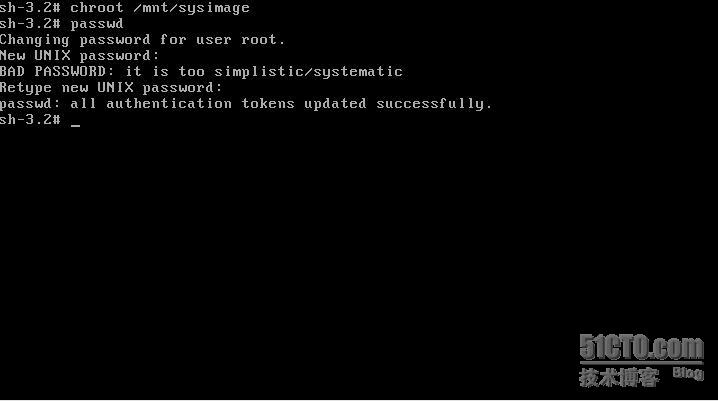Click the word 'simplistic/systematic' in warning

(308, 72)
